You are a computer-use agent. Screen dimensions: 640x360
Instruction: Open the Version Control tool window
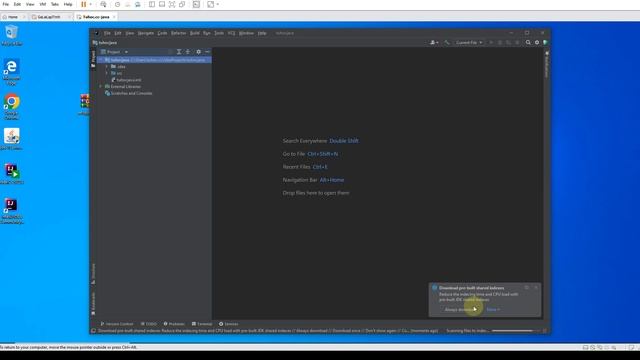pyautogui.click(x=117, y=324)
